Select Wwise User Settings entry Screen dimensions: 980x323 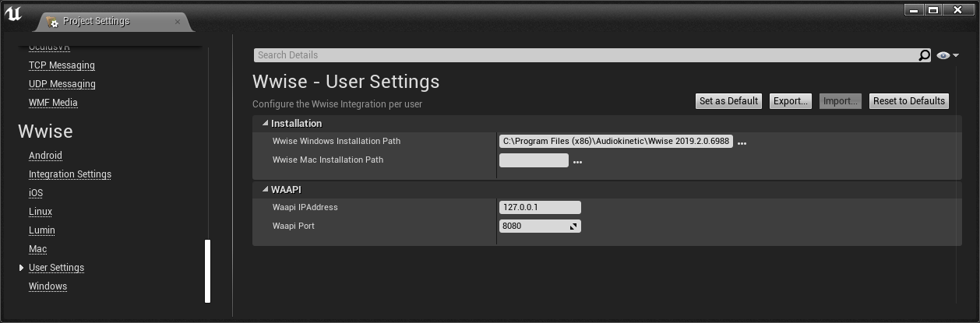point(56,268)
